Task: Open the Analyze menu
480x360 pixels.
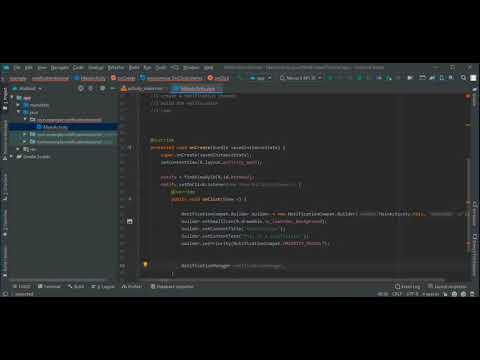Action: tap(96, 68)
